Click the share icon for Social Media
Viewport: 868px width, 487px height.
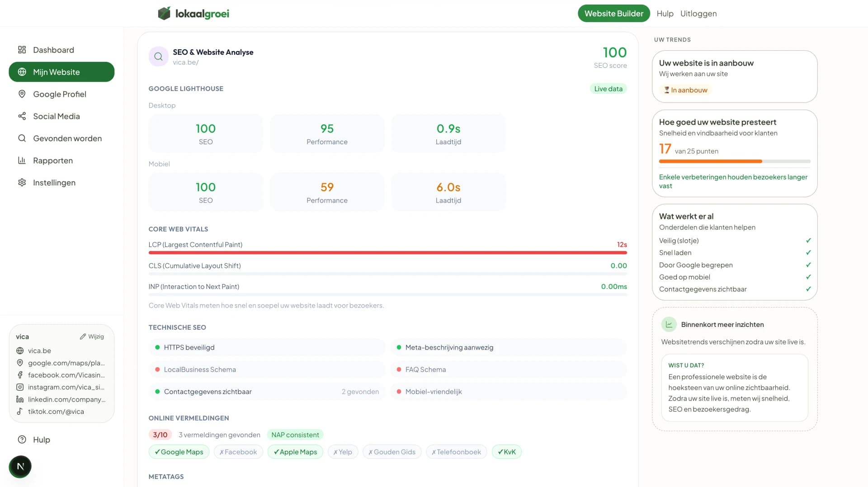(22, 116)
